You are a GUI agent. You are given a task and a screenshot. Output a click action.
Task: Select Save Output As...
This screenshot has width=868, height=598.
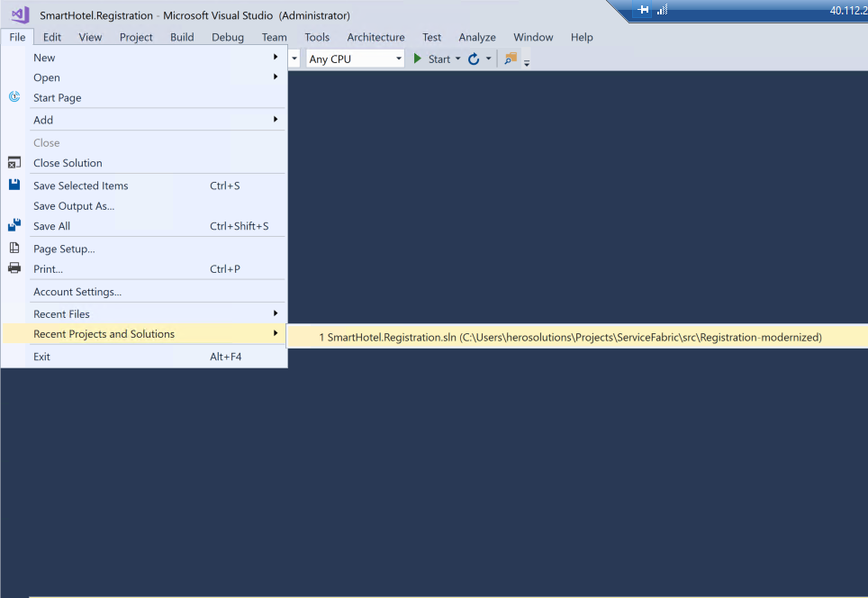(x=144, y=206)
